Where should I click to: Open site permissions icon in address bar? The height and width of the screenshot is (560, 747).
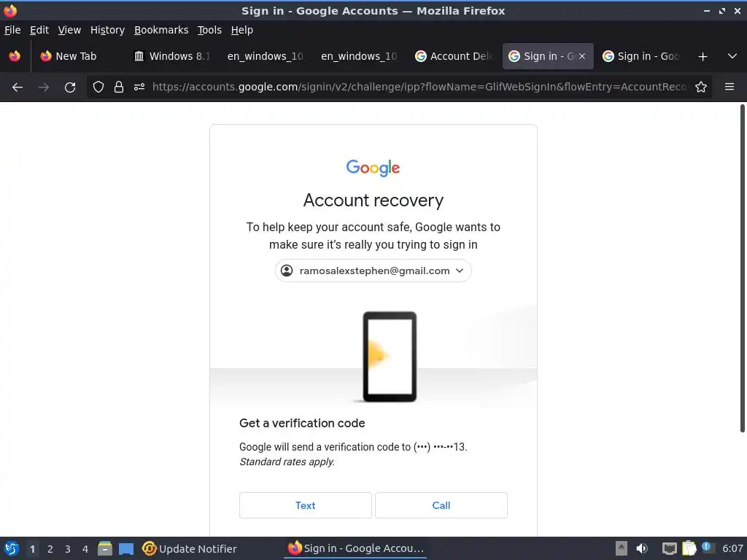pos(139,87)
